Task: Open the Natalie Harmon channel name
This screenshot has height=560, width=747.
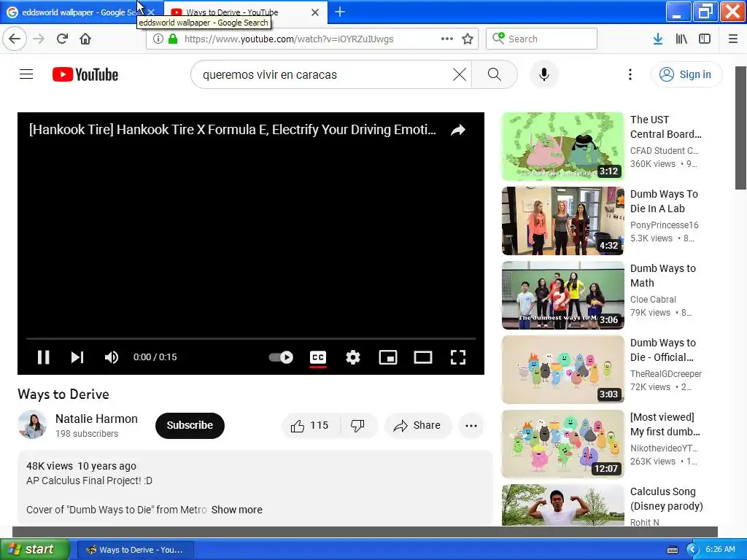Action: tap(96, 419)
